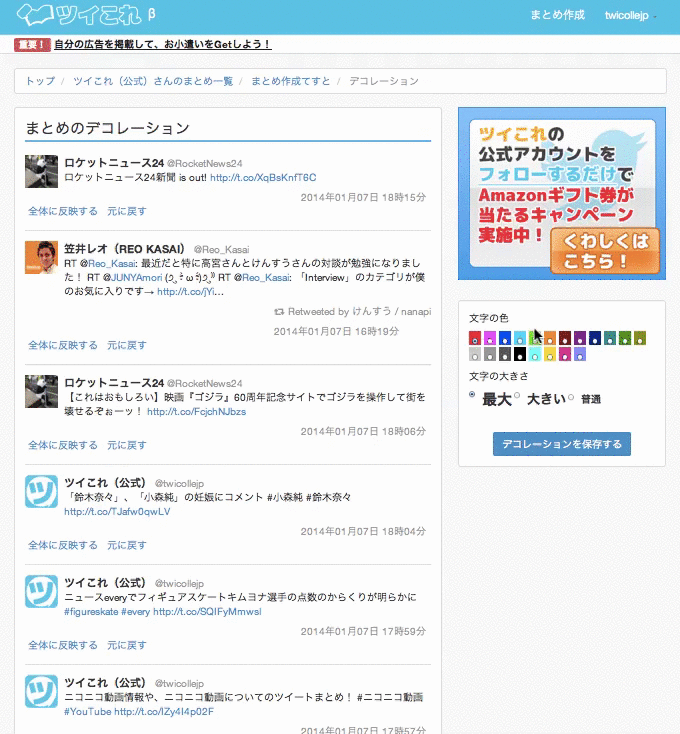Open the ad link 自分の広告を掲載して、お小遣いをGetしよう！

click(162, 44)
